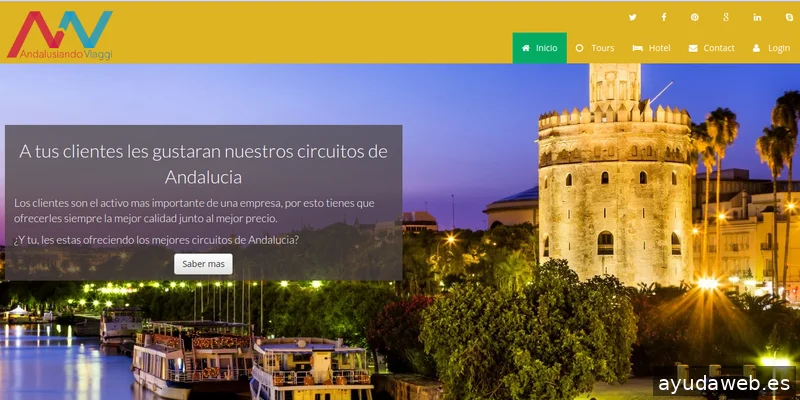Open the Login menu item
Screen dimensions: 800x400
click(771, 48)
